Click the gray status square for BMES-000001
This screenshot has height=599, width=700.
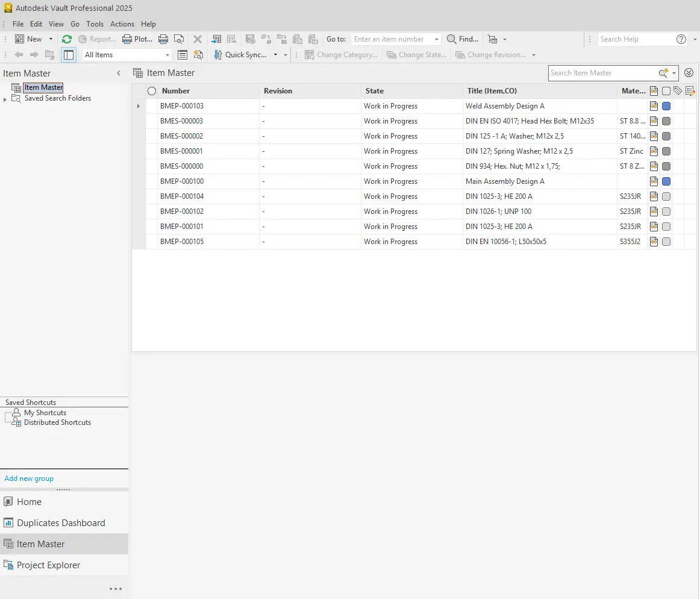pos(666,151)
